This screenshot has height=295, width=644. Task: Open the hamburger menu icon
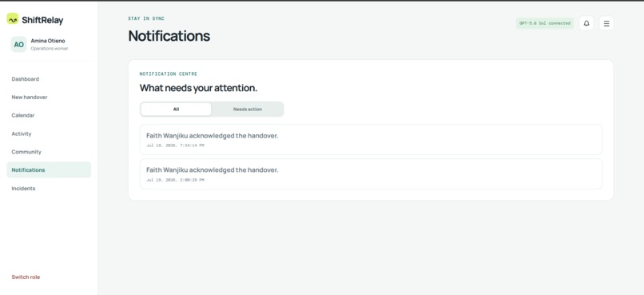click(x=606, y=23)
